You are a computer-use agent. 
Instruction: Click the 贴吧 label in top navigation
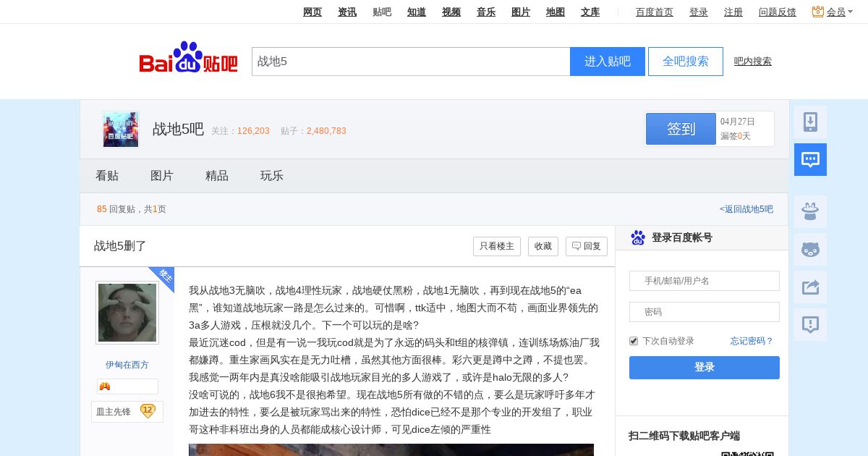(x=382, y=12)
